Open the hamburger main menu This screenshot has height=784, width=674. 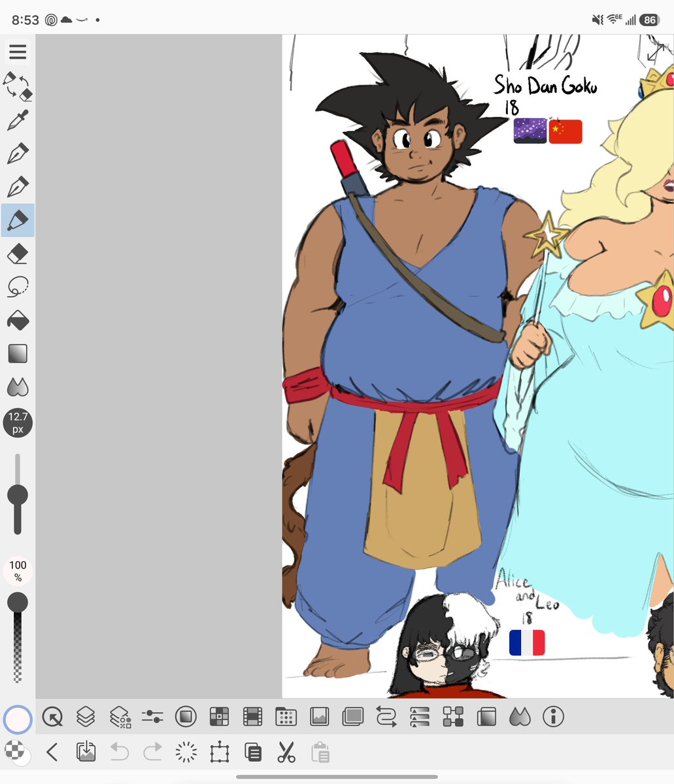(18, 52)
